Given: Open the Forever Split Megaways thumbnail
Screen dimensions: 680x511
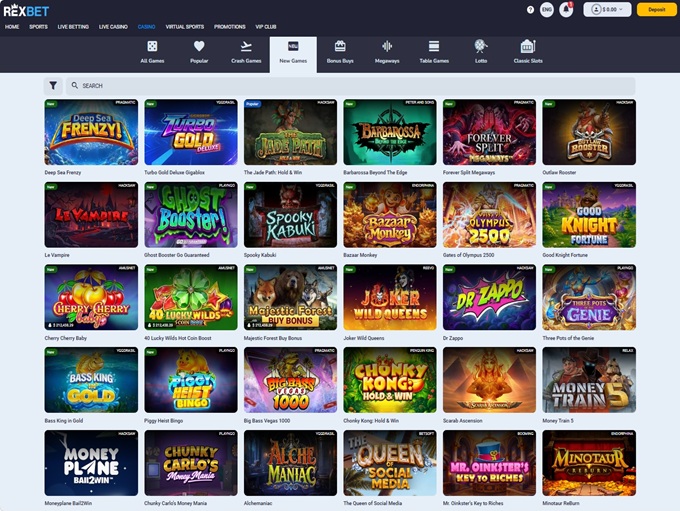Looking at the screenshot, I should (489, 132).
